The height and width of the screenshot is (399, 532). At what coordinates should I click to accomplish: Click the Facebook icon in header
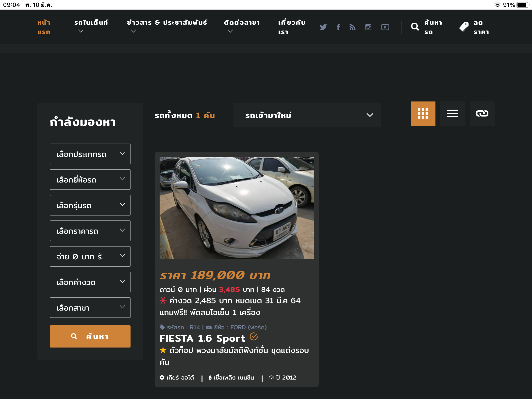[x=338, y=27]
